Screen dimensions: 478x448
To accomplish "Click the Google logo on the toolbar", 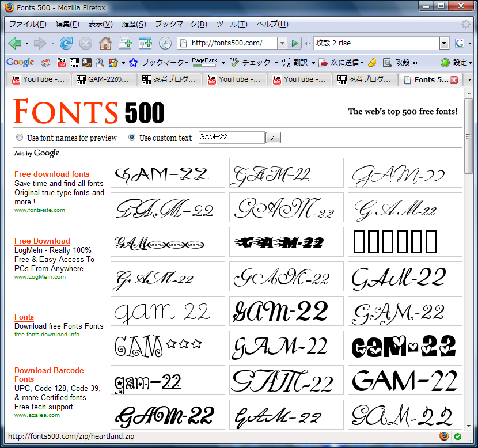I will coord(20,62).
